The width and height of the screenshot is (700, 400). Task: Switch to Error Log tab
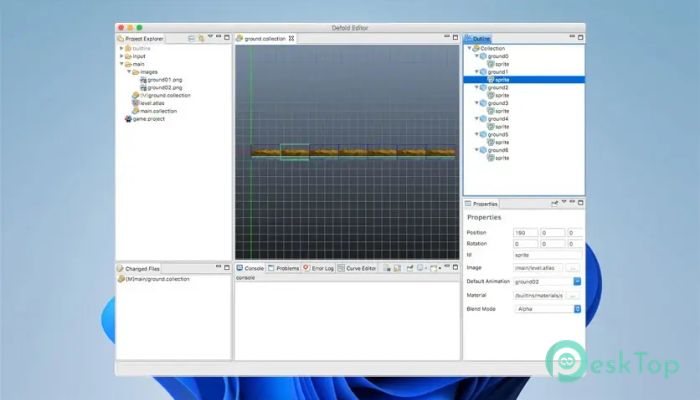click(318, 268)
